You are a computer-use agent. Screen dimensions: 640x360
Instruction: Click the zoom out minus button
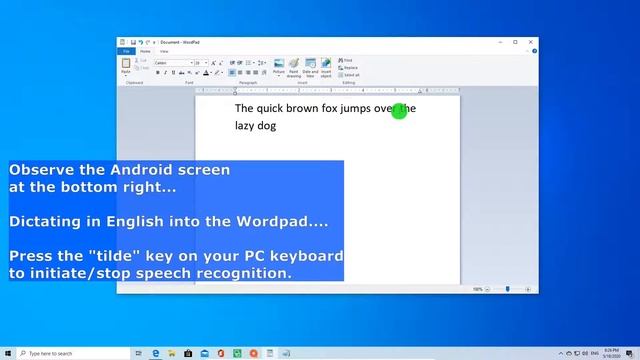[487, 289]
